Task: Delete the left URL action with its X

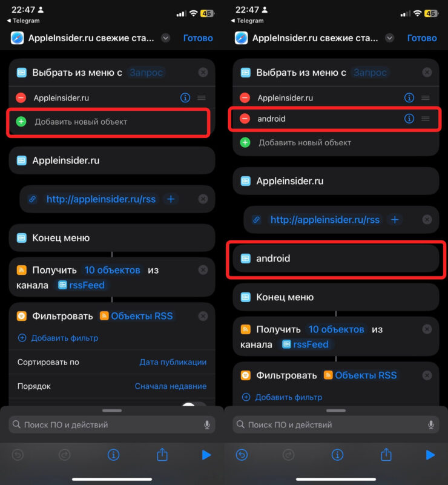Action: (x=203, y=199)
